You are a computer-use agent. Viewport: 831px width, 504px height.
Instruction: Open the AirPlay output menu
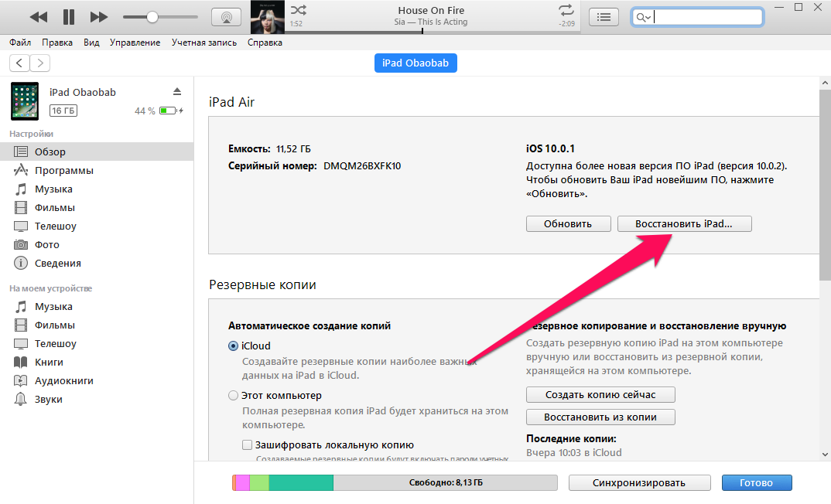coord(226,17)
